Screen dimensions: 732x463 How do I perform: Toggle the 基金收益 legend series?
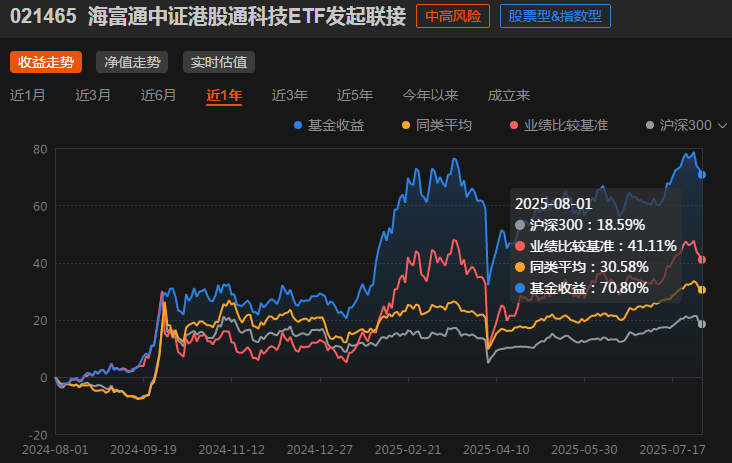click(x=329, y=125)
